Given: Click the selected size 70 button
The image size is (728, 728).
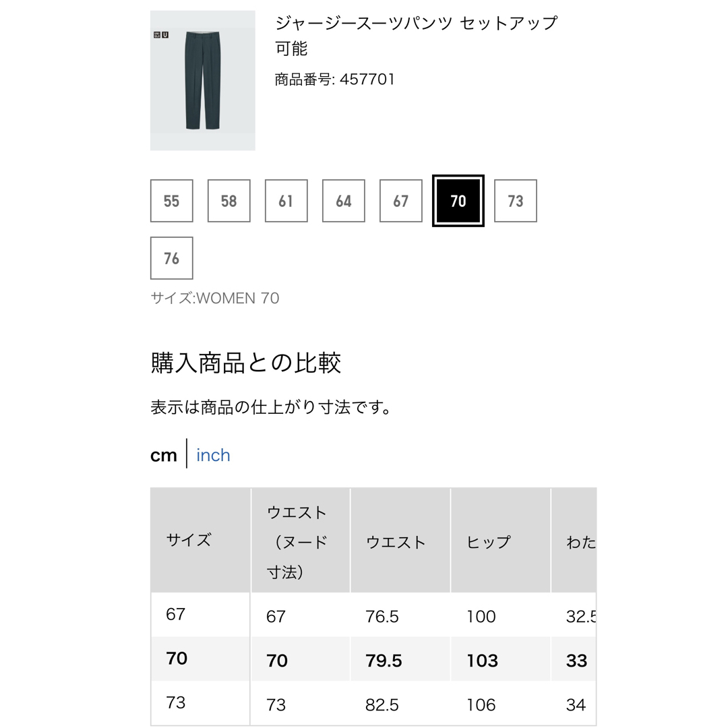Looking at the screenshot, I should (458, 201).
